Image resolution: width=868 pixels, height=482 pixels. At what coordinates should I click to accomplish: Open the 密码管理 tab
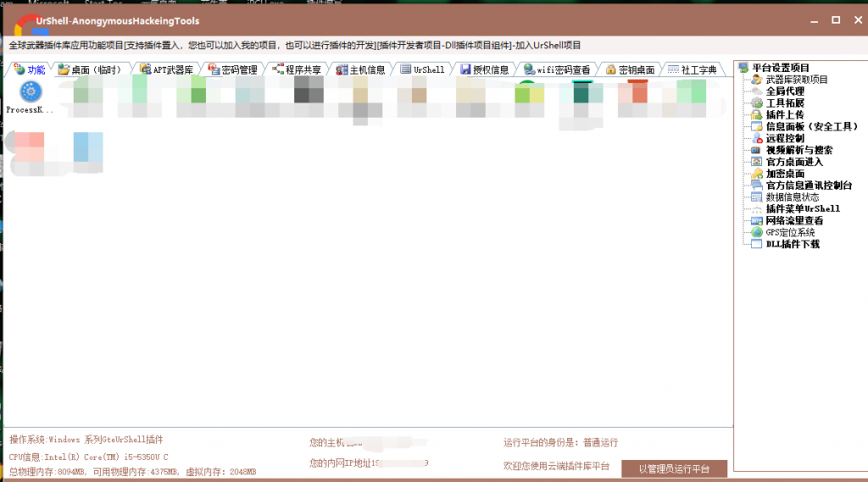233,69
